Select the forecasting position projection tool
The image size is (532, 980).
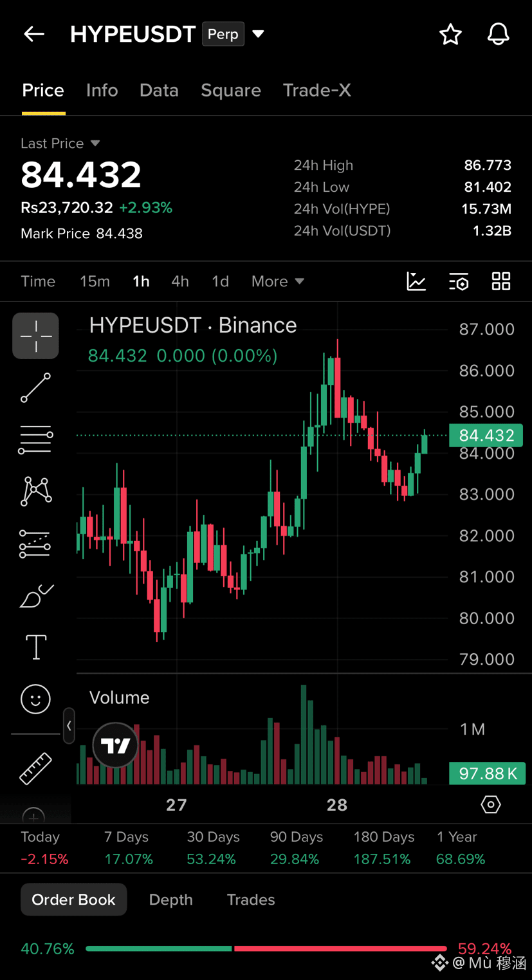pyautogui.click(x=35, y=544)
